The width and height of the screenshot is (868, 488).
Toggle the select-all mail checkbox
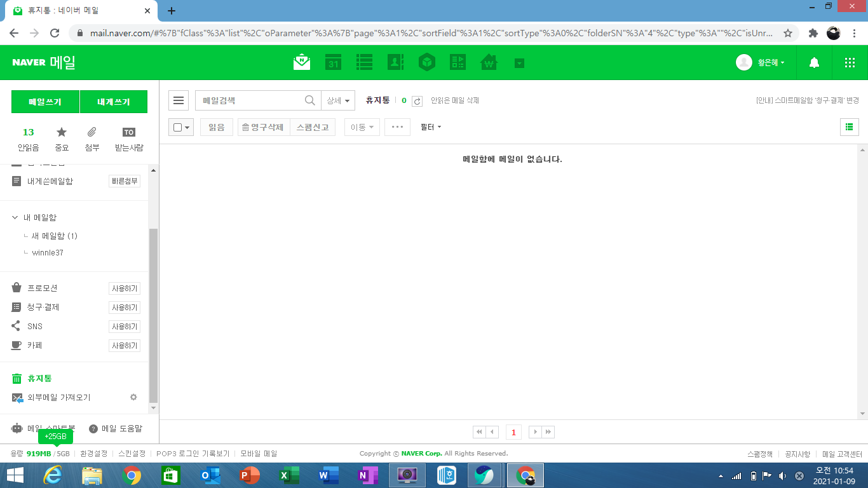tap(177, 127)
